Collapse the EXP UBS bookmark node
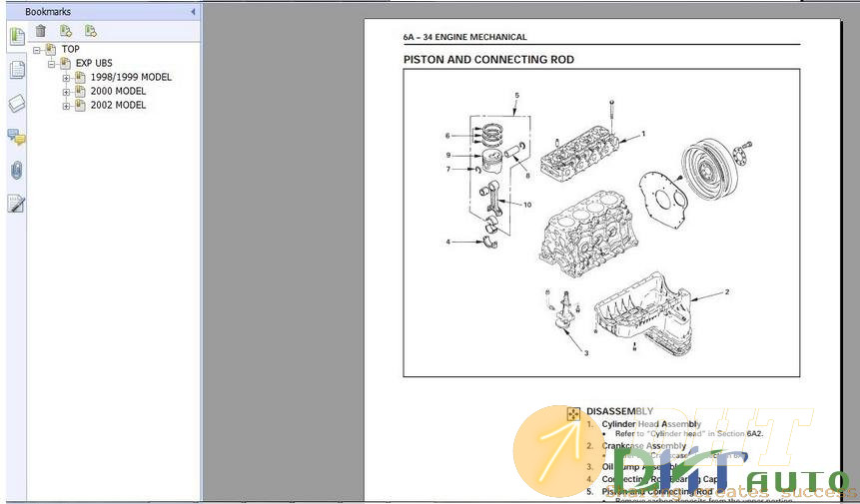This screenshot has height=504, width=860. click(52, 64)
